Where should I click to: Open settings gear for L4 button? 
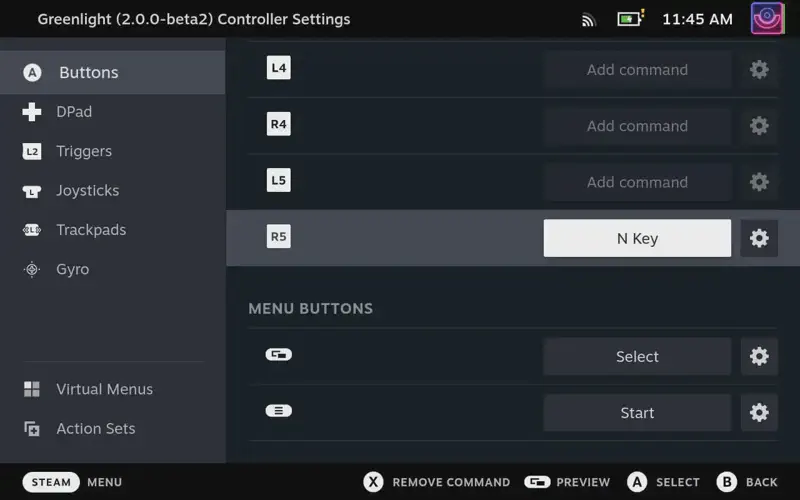coord(759,70)
